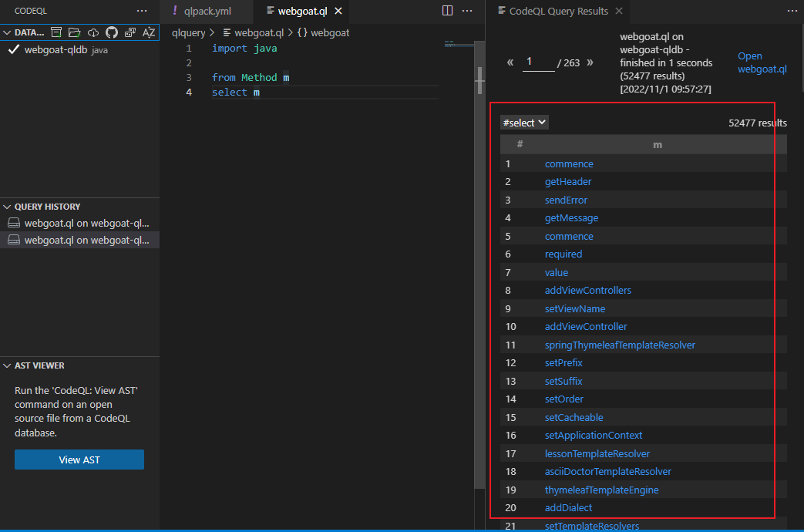Open the springThymeleafTemplateResolver result link
The width and height of the screenshot is (804, 532).
[x=620, y=345]
